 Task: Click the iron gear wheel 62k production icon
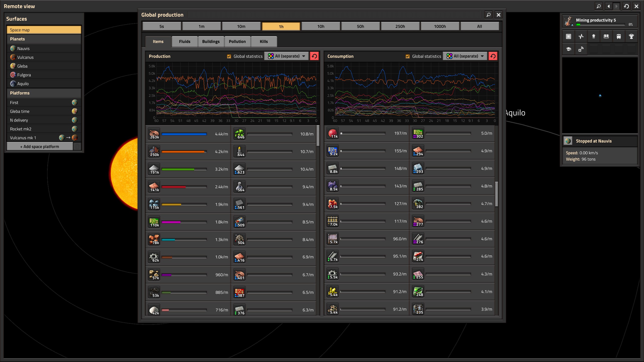pos(154,257)
